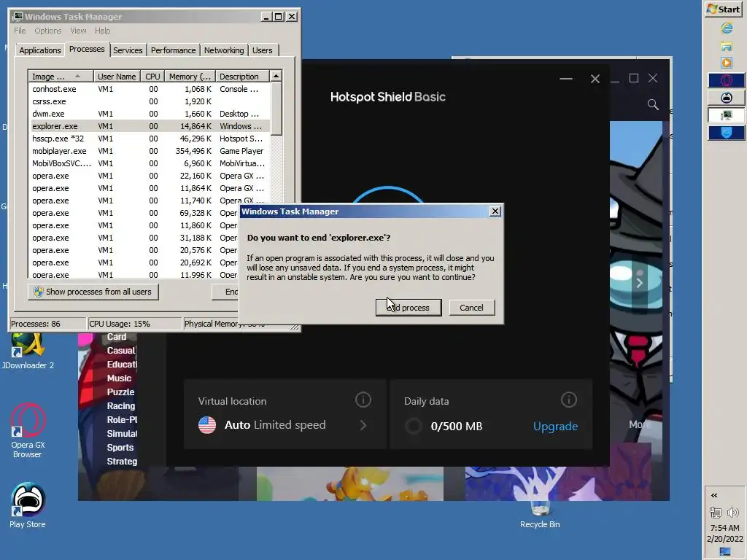
Task: Select the dwm.exe process row
Action: coord(149,114)
